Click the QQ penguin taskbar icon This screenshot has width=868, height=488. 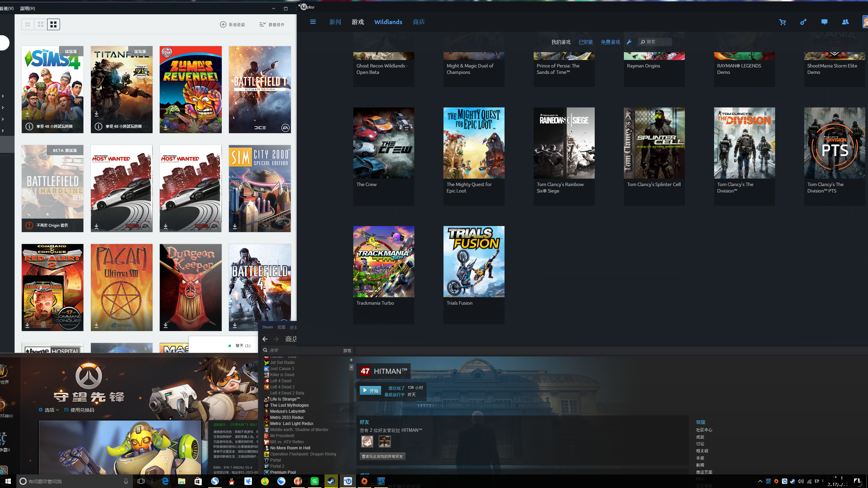(x=232, y=481)
